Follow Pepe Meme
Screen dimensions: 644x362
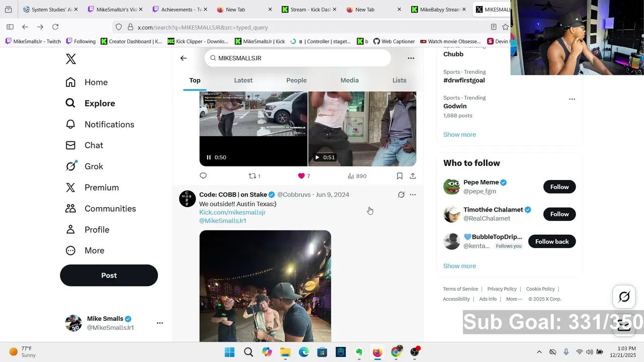coord(559,187)
